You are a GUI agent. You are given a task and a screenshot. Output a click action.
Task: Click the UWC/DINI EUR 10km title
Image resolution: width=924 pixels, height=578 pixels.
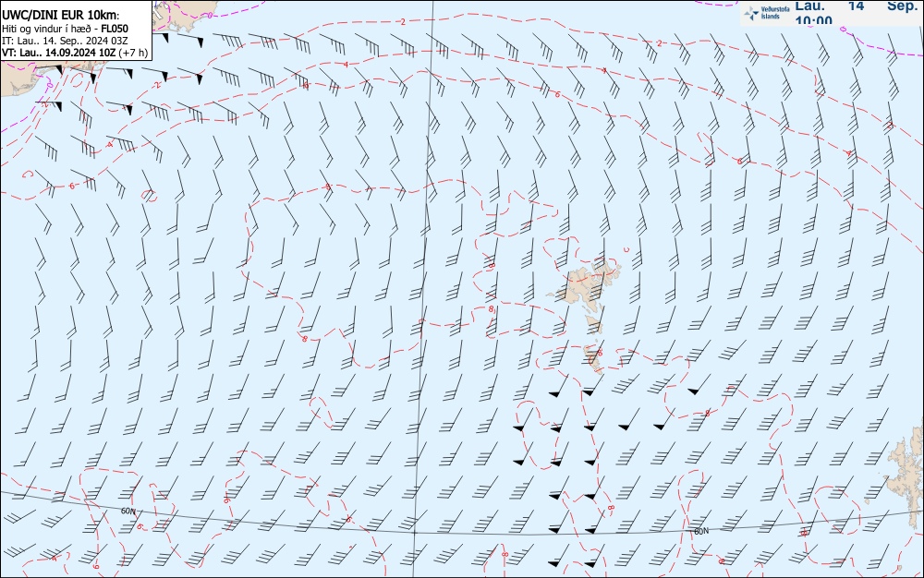tap(60, 16)
